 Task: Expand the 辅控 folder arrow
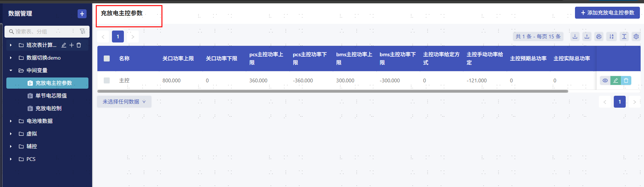pos(11,146)
